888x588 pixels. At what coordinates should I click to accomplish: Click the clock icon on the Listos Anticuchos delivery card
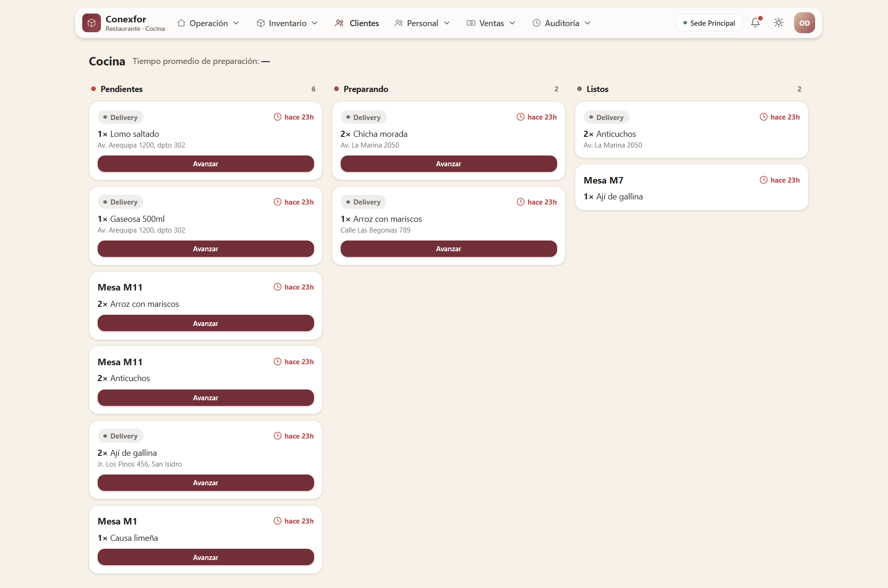[x=764, y=117]
